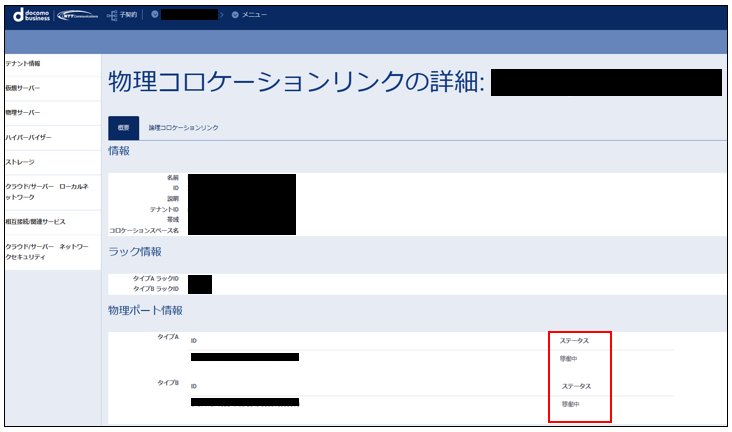Open クラウド/サーバー ローカルネットワーク sidebar item
732x432 pixels.
48,191
